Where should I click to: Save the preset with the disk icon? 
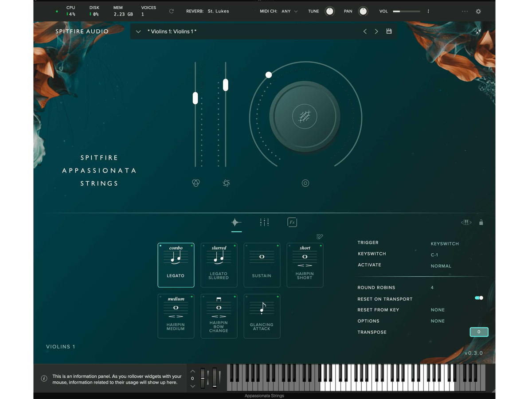[x=389, y=31]
